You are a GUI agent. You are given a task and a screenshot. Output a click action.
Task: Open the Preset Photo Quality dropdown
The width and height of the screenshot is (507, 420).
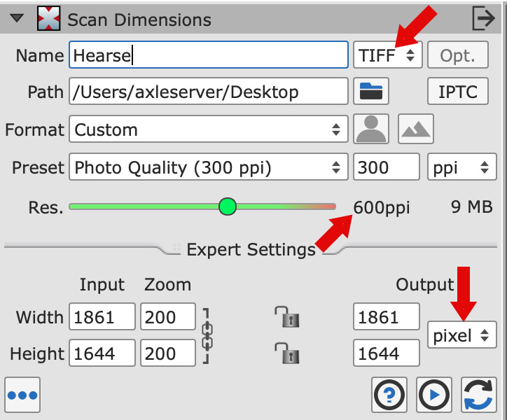(209, 168)
